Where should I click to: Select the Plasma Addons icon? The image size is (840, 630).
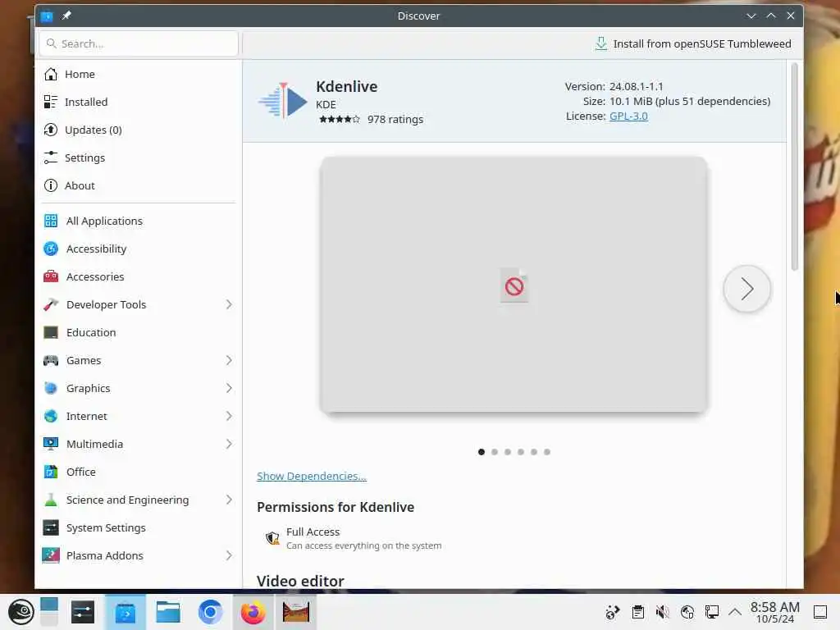pos(51,555)
